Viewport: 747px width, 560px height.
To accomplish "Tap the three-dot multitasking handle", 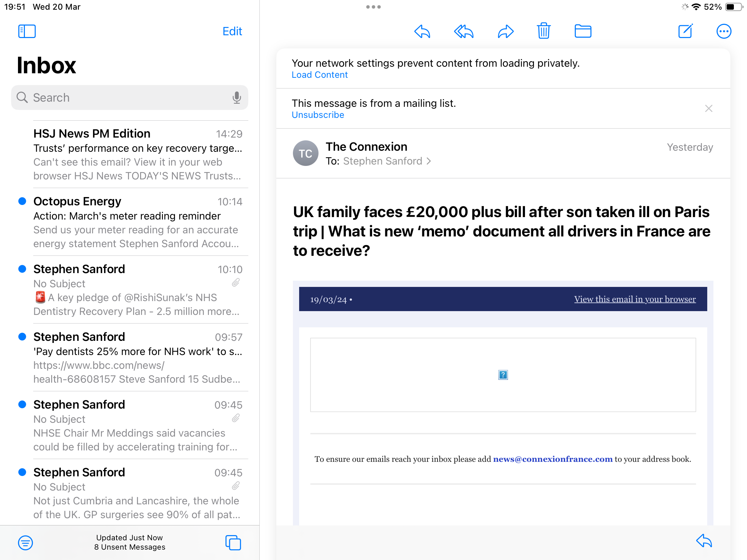I will pyautogui.click(x=373, y=7).
